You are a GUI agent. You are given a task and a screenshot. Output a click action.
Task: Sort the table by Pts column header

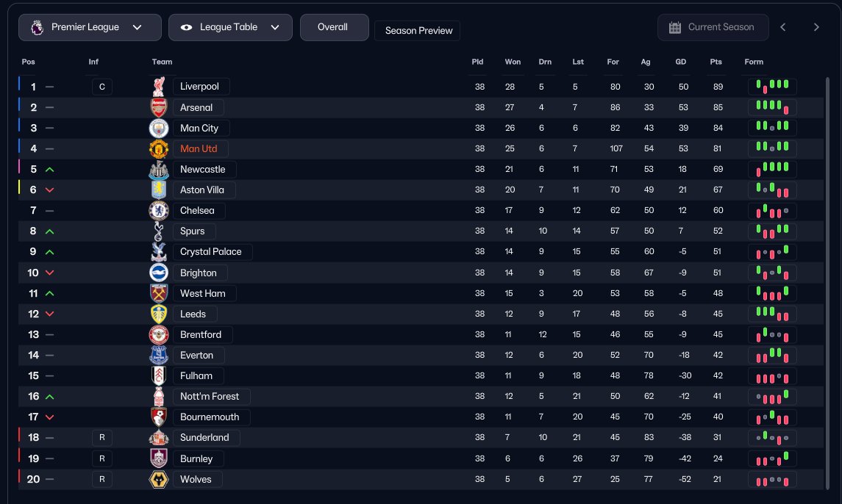click(x=716, y=62)
